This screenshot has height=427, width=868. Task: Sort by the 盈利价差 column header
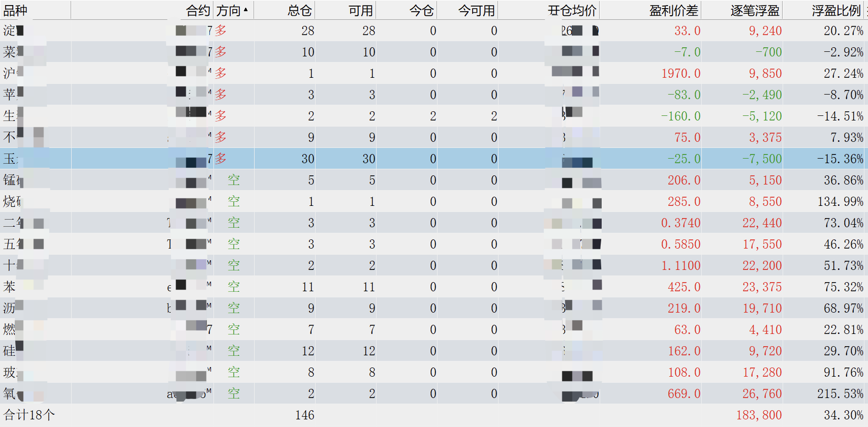pos(673,10)
